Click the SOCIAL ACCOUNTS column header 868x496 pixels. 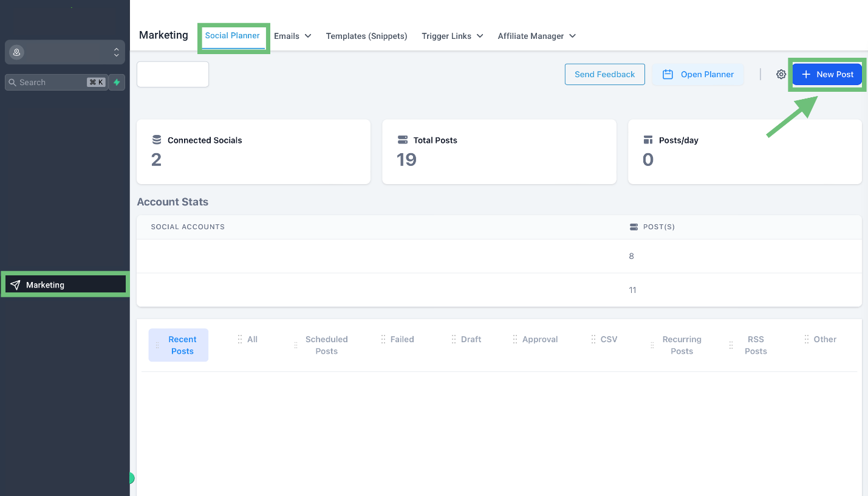(188, 227)
